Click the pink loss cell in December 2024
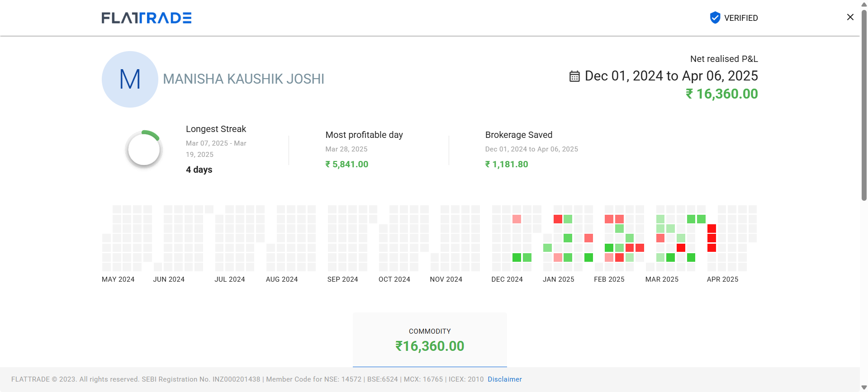This screenshot has height=392, width=868. (x=517, y=219)
